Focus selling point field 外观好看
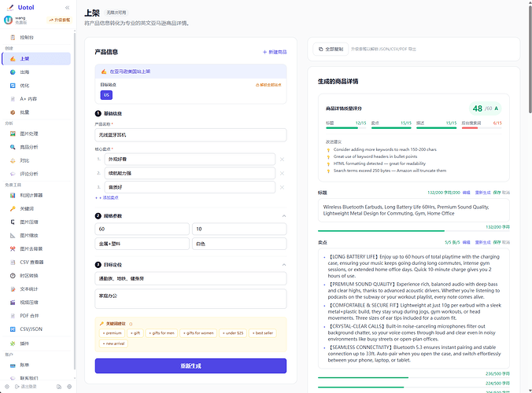The width and height of the screenshot is (532, 393). click(x=190, y=160)
